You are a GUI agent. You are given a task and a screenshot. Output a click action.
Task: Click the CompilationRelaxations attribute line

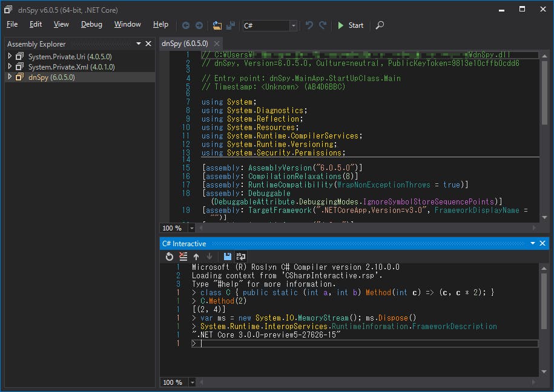coord(280,176)
